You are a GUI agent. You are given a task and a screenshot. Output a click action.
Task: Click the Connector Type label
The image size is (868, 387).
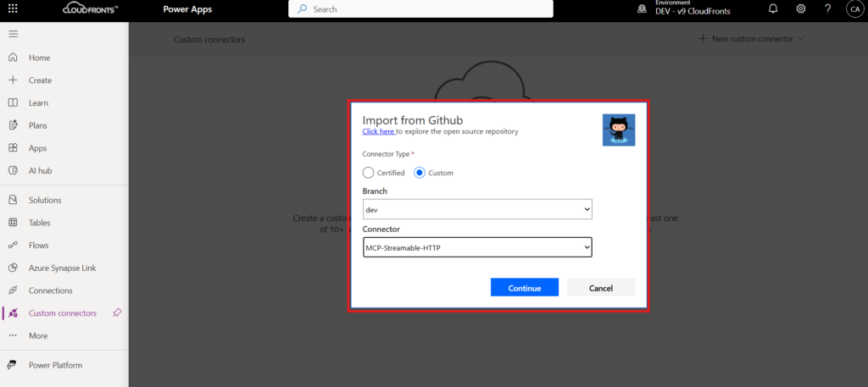[x=388, y=154]
